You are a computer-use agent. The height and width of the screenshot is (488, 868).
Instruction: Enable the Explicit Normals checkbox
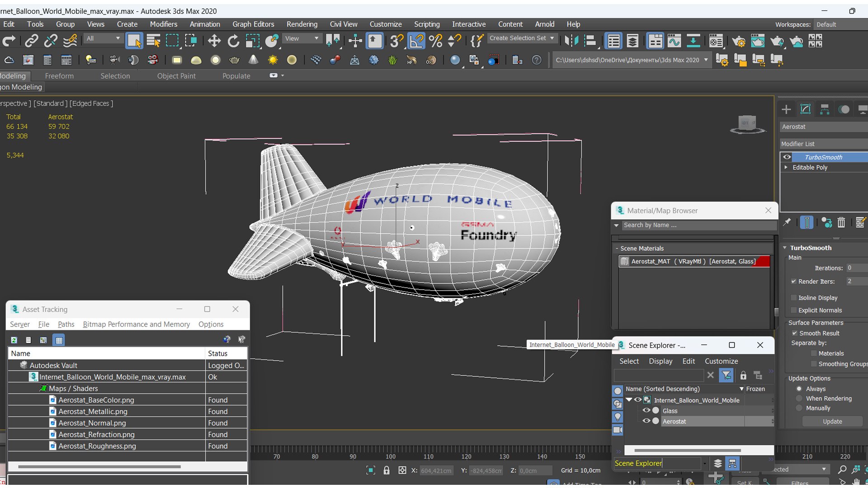click(793, 310)
